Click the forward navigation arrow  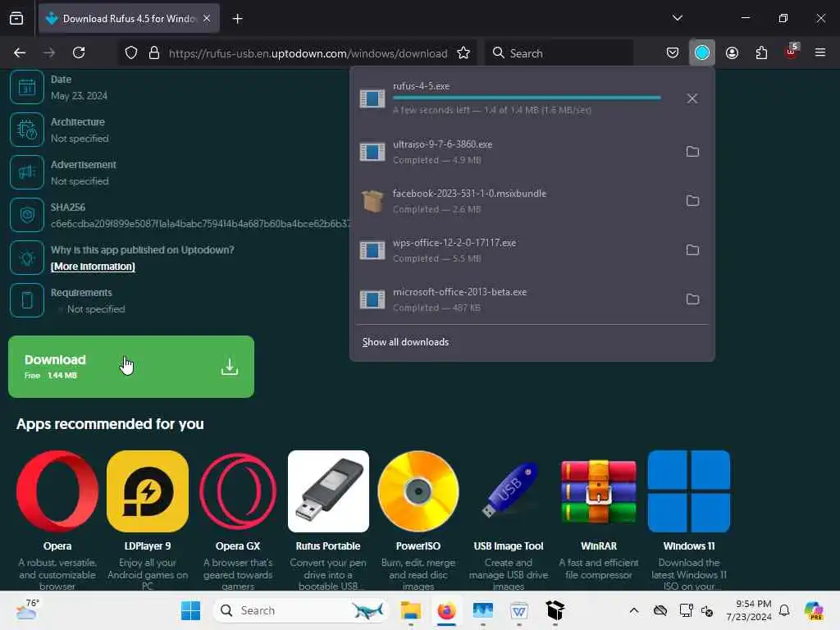pos(49,52)
